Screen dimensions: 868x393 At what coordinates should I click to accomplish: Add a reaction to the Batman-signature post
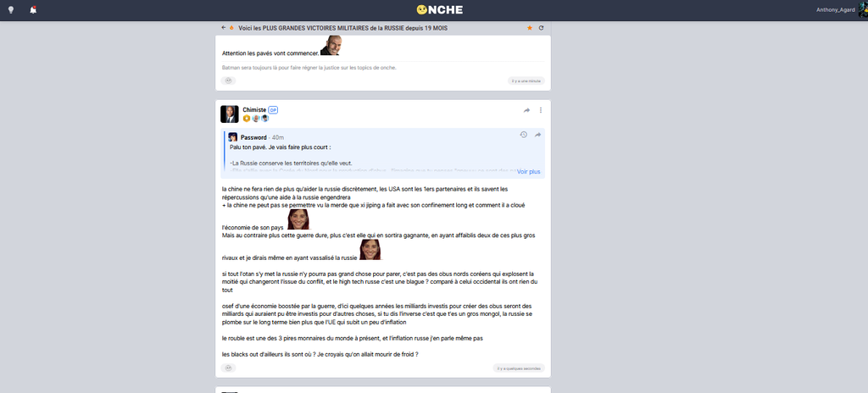pyautogui.click(x=228, y=80)
